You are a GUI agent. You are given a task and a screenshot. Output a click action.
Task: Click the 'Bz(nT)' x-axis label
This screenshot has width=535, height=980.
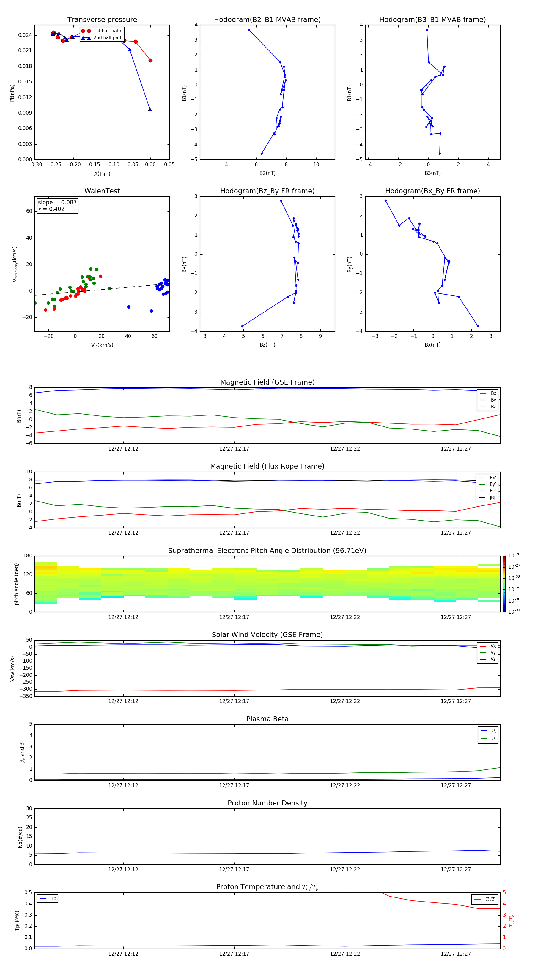click(x=267, y=345)
